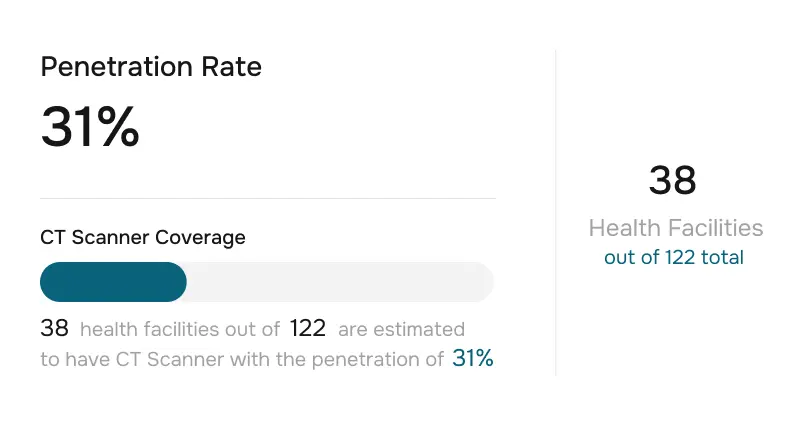Click the teal filled portion of progress bar
Viewport: 800px width, 422px height.
(x=113, y=282)
